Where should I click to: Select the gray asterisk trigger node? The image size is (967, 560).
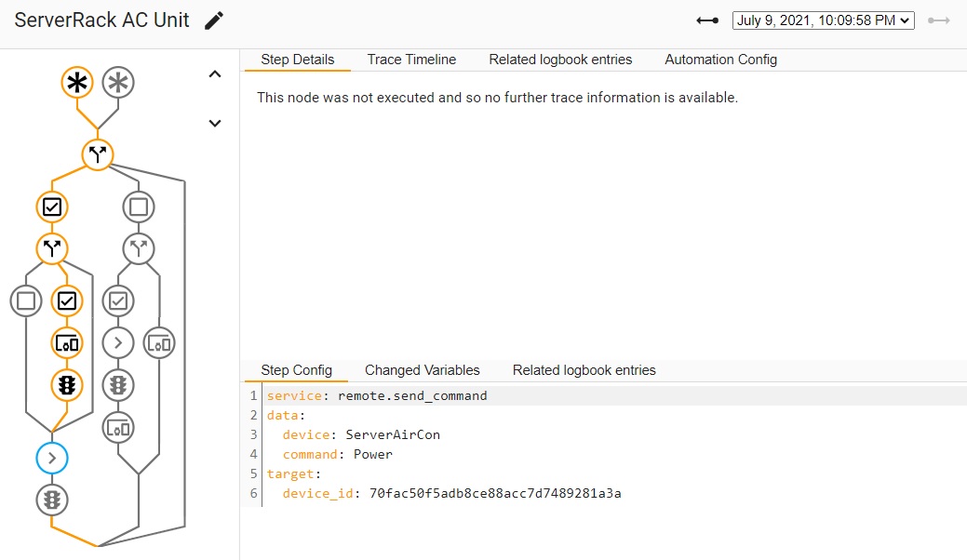tap(118, 83)
